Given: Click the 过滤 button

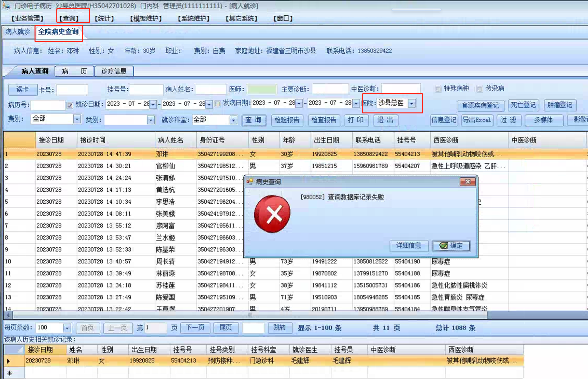Looking at the screenshot, I should pos(509,120).
